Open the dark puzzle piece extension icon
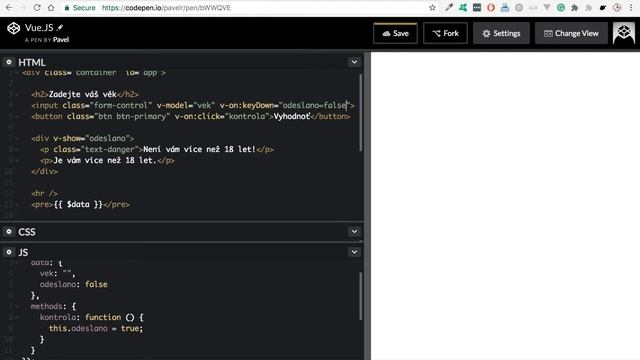640x360 pixels. click(574, 7)
